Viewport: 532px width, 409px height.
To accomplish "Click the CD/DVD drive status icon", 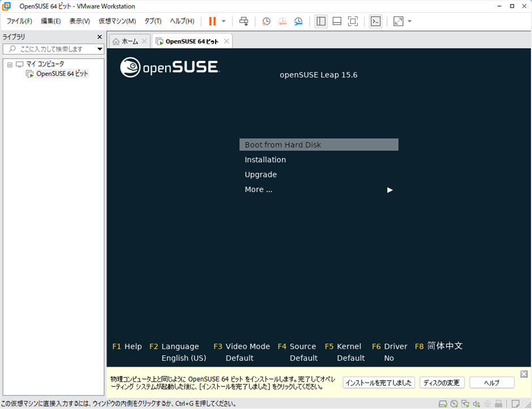I will (x=454, y=404).
